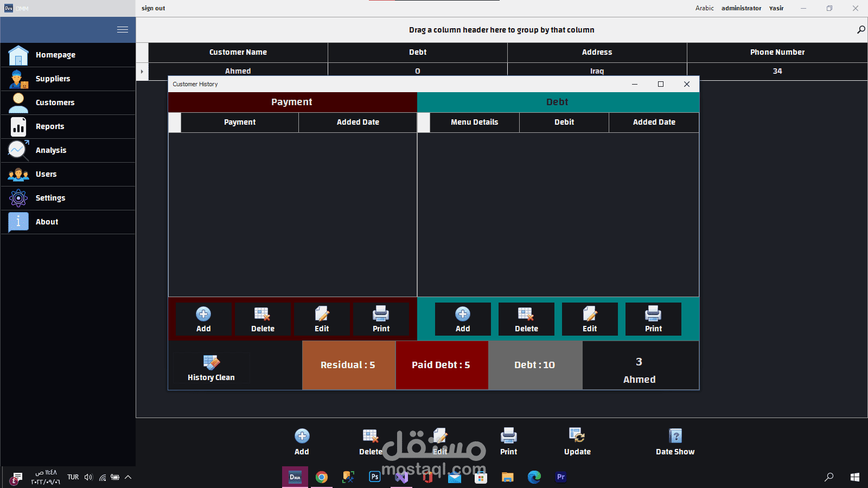Sort by Phone Number column header
Image resolution: width=868 pixels, height=488 pixels.
tap(777, 52)
